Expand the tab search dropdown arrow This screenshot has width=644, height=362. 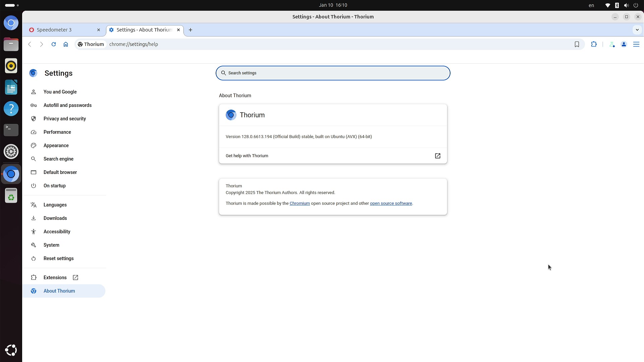[637, 30]
